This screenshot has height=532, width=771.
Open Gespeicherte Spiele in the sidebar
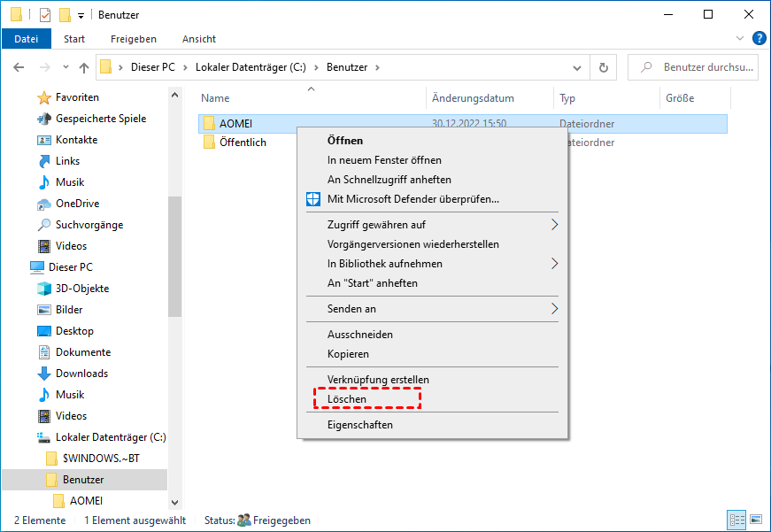(x=101, y=119)
